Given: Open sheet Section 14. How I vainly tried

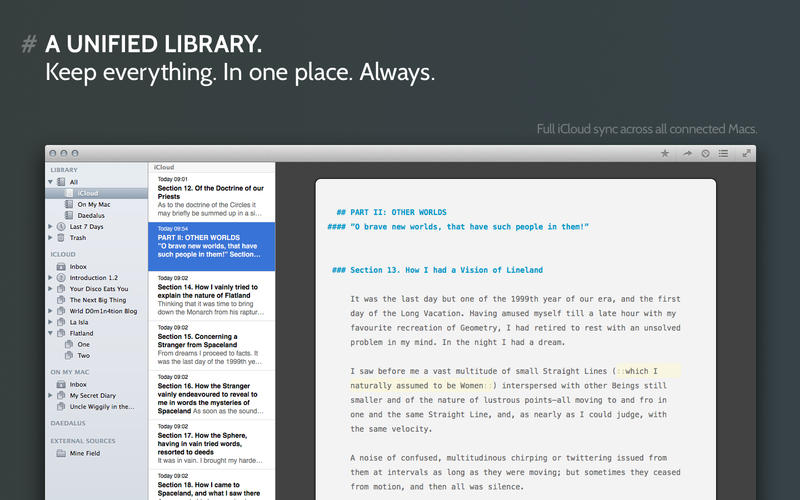Looking at the screenshot, I should click(212, 296).
